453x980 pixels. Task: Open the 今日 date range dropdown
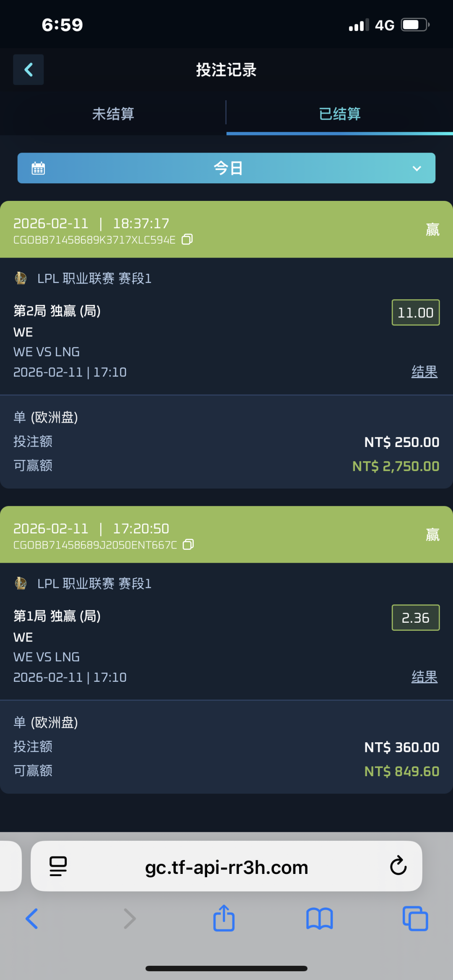tap(226, 168)
